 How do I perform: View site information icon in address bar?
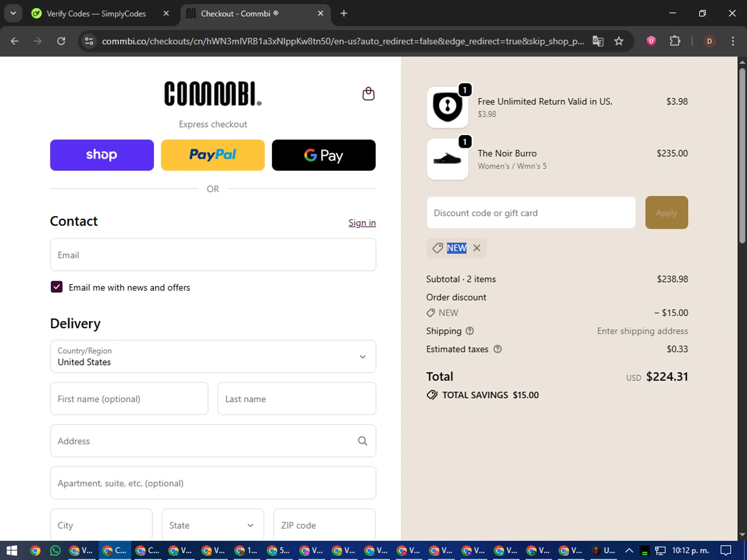[x=89, y=41]
